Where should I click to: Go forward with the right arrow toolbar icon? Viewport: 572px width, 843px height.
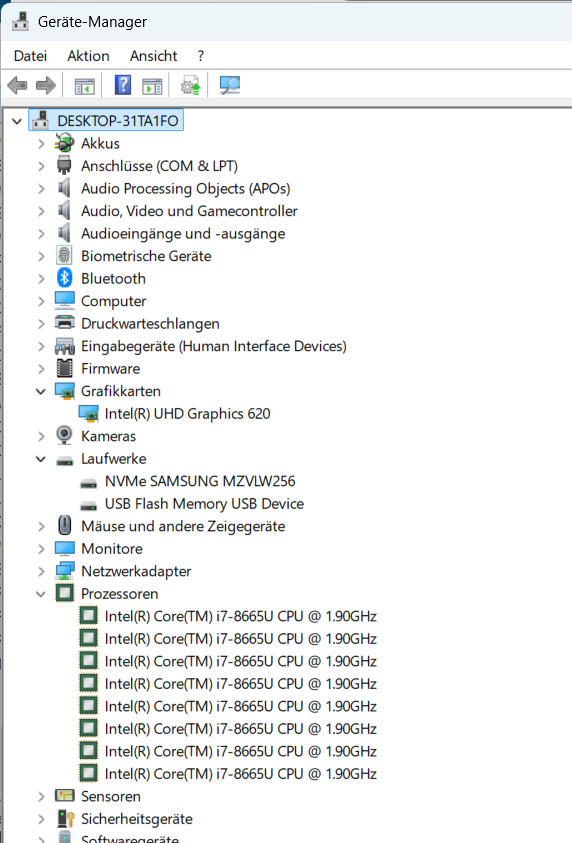(46, 85)
